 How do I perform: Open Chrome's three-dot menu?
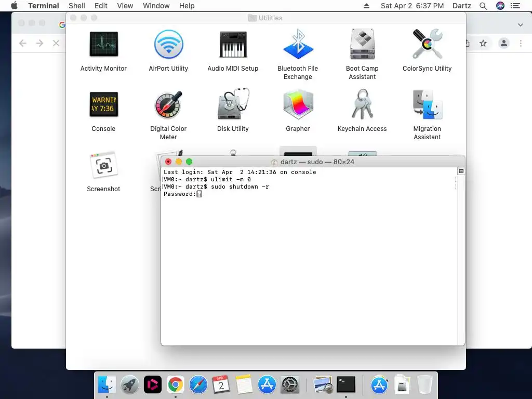click(521, 43)
